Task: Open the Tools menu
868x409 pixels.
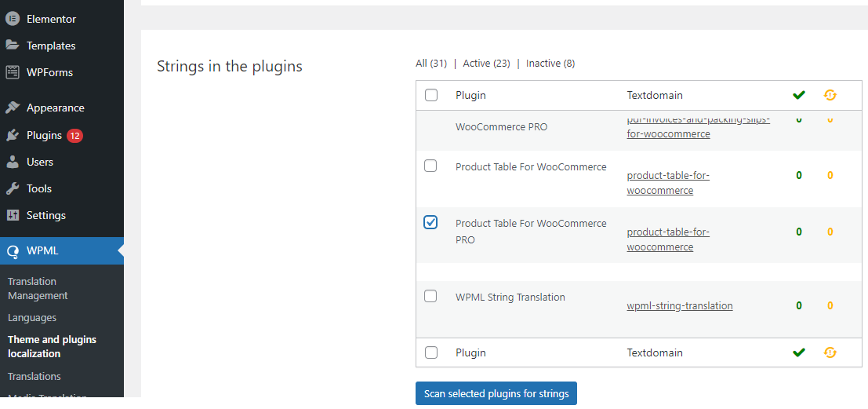Action: pos(38,188)
